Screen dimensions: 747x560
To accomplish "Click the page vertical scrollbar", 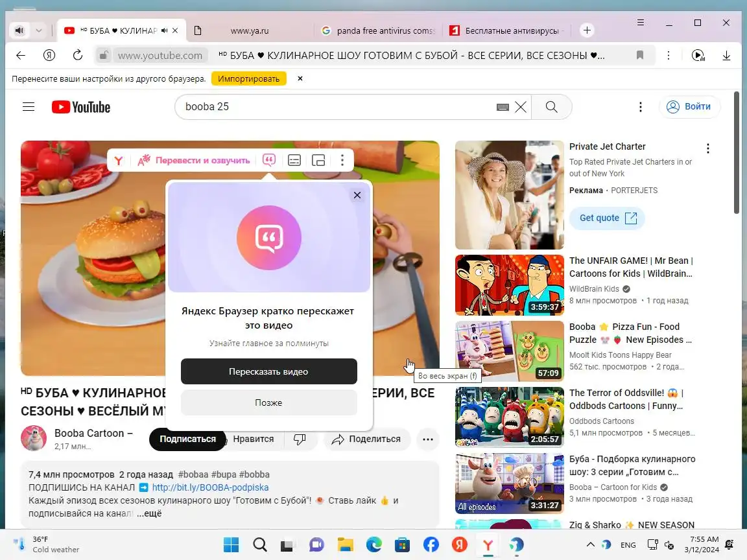I will pos(737,152).
